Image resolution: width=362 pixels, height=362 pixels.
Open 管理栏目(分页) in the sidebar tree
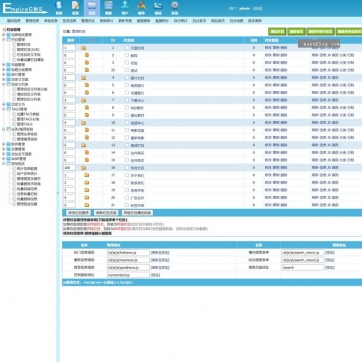click(x=28, y=49)
